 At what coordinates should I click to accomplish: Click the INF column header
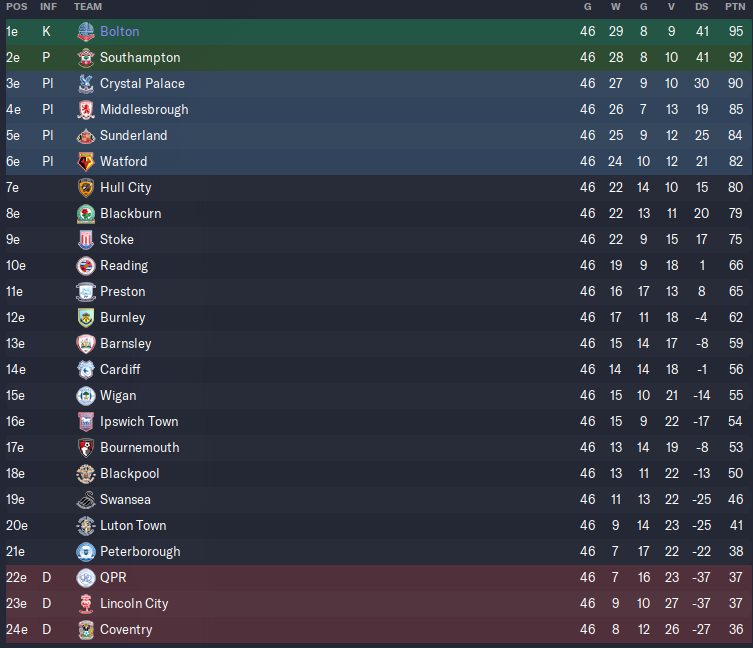(x=48, y=7)
